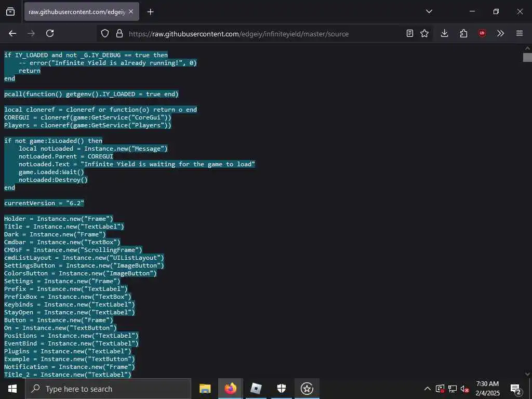Open the Extensions puzzle icon

463,33
